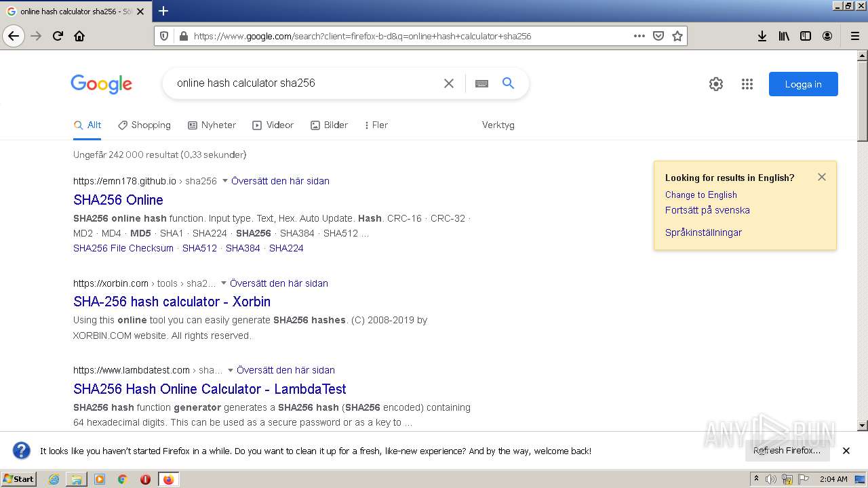Open file explorer from taskbar
Screen dimensions: 868x488
click(77, 479)
